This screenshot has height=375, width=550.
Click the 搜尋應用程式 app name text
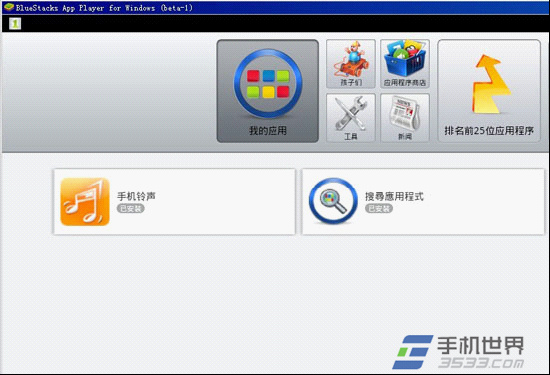(394, 196)
